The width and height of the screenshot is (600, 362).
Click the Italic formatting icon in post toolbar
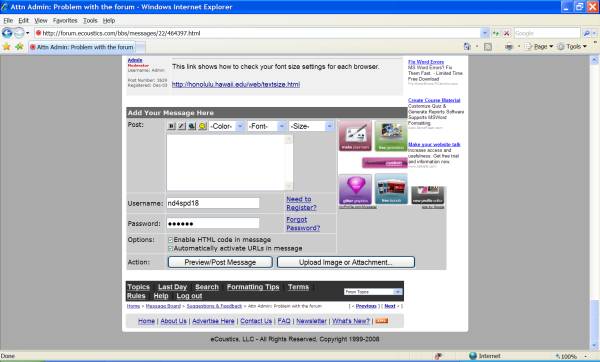pos(181,126)
